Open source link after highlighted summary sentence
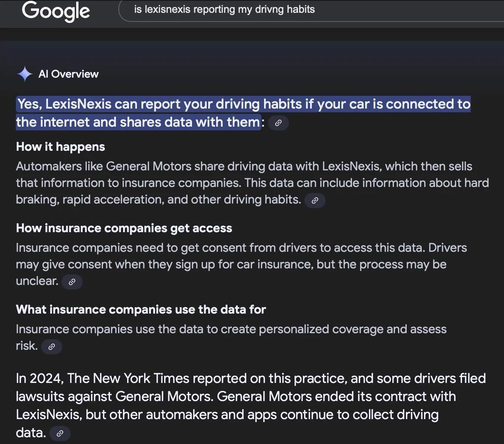Viewport: 504px width, 444px height. click(278, 123)
